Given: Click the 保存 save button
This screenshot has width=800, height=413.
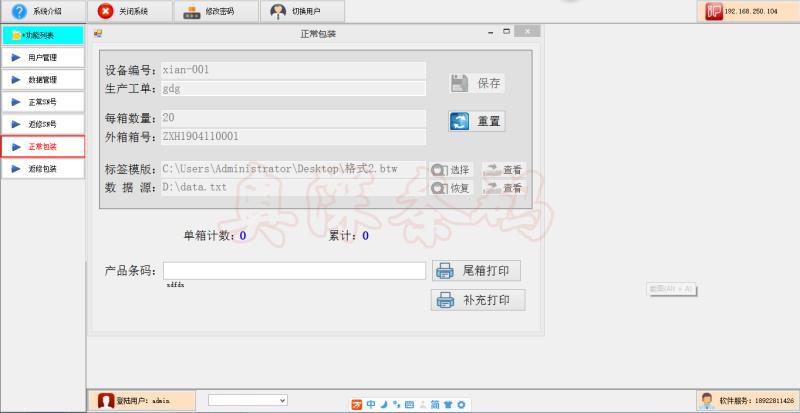Looking at the screenshot, I should click(477, 83).
